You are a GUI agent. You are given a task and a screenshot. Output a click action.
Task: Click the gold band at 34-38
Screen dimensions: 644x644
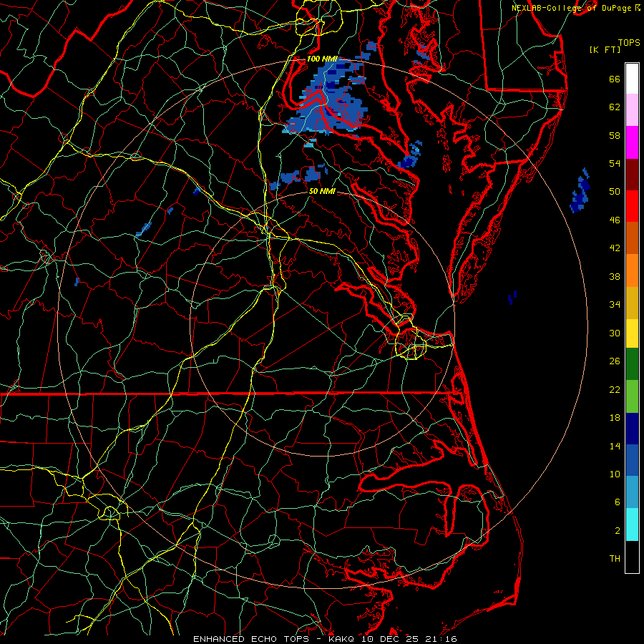632,303
